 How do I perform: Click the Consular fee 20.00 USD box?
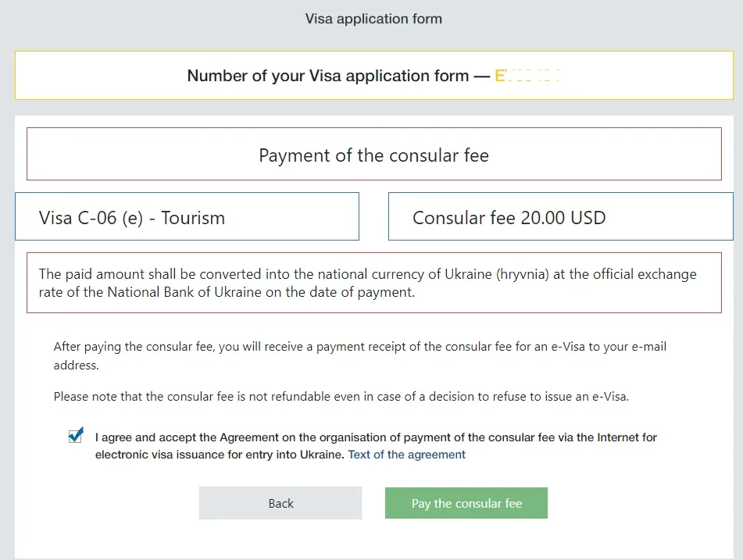click(x=560, y=216)
